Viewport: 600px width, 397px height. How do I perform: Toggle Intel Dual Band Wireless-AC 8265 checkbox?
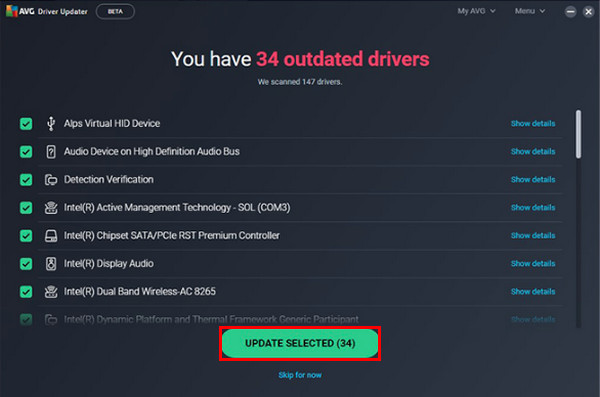pyautogui.click(x=26, y=292)
